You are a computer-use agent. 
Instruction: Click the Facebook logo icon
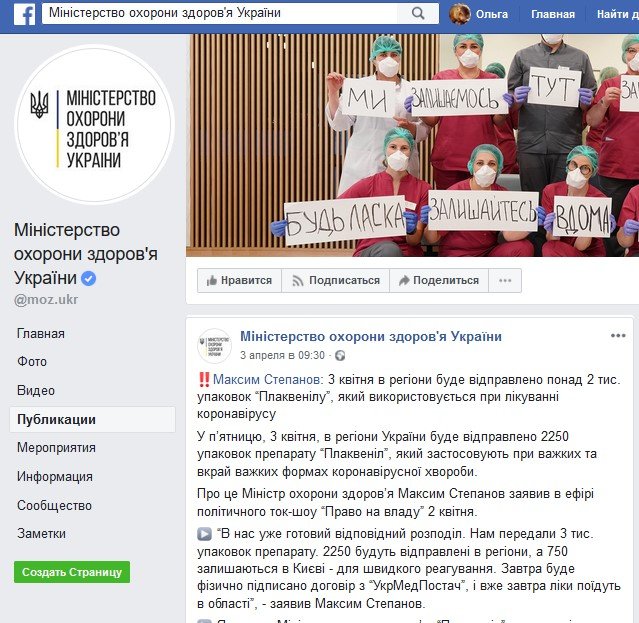coord(24,14)
